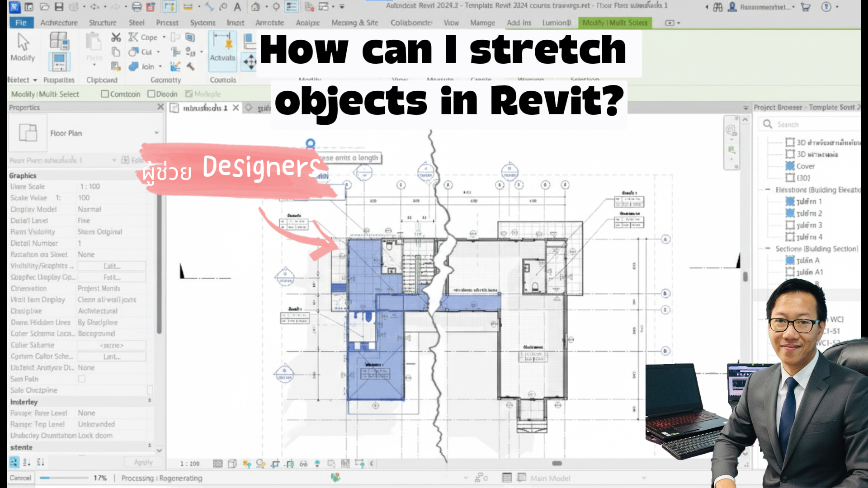Click the Apply button in Properties
868x488 pixels.
[143, 462]
